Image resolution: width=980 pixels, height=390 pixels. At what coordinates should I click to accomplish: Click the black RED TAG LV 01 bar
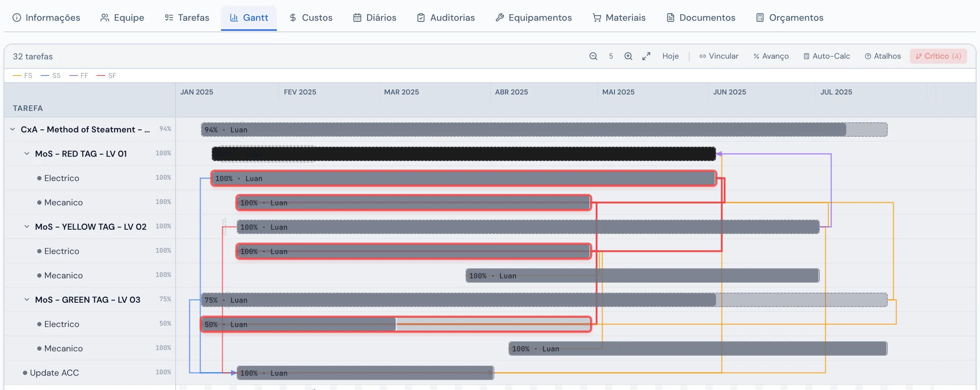[464, 154]
